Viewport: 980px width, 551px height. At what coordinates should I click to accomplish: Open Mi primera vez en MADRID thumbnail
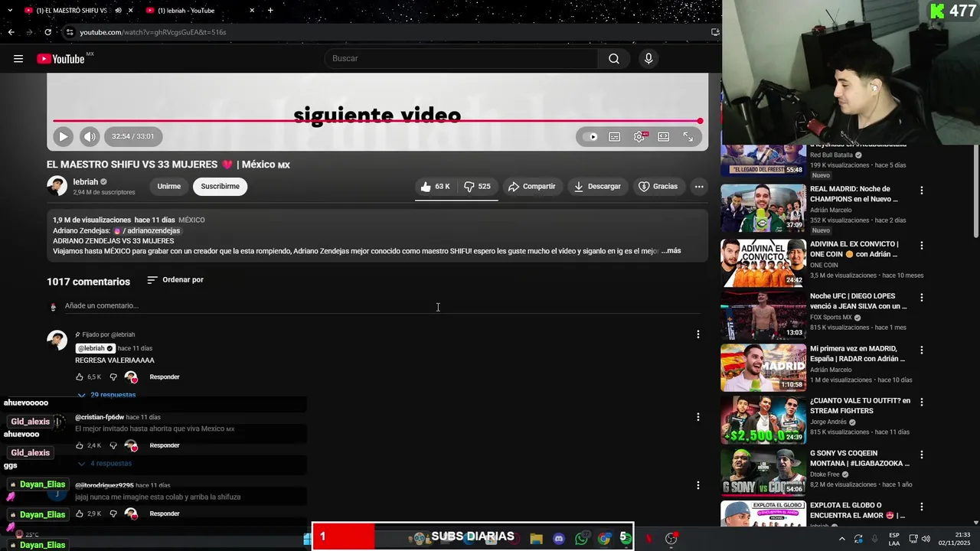click(x=763, y=367)
